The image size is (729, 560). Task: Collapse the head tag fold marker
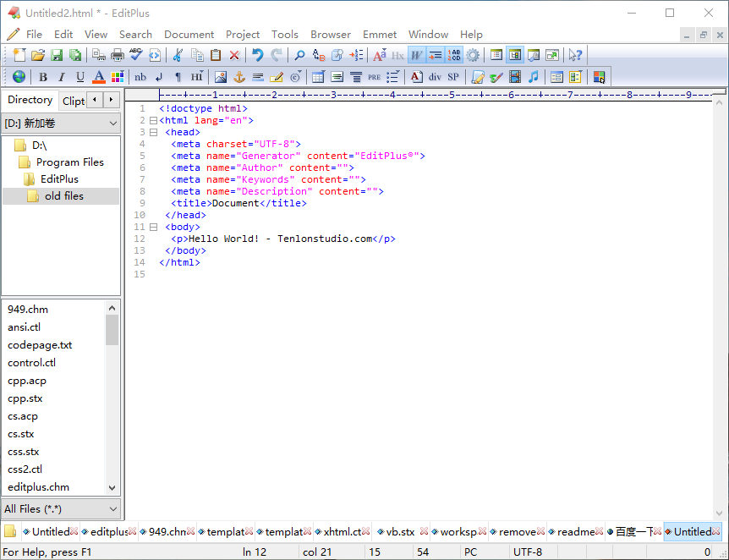(x=153, y=132)
